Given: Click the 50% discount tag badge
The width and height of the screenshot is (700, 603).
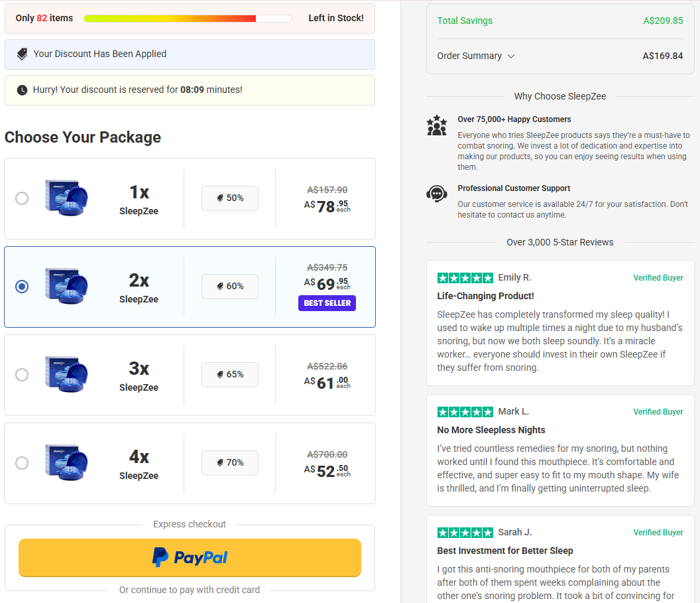Looking at the screenshot, I should (230, 198).
